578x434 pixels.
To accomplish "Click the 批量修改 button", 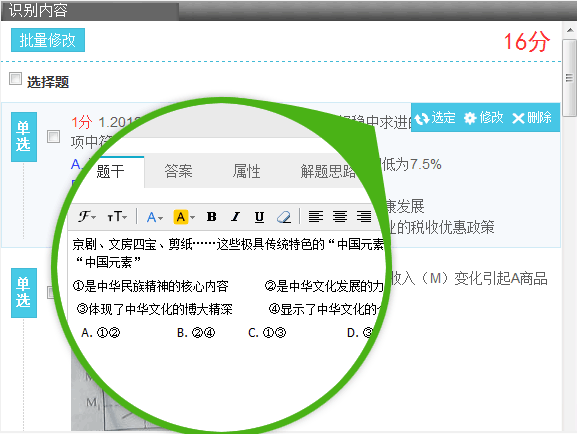I will point(48,40).
